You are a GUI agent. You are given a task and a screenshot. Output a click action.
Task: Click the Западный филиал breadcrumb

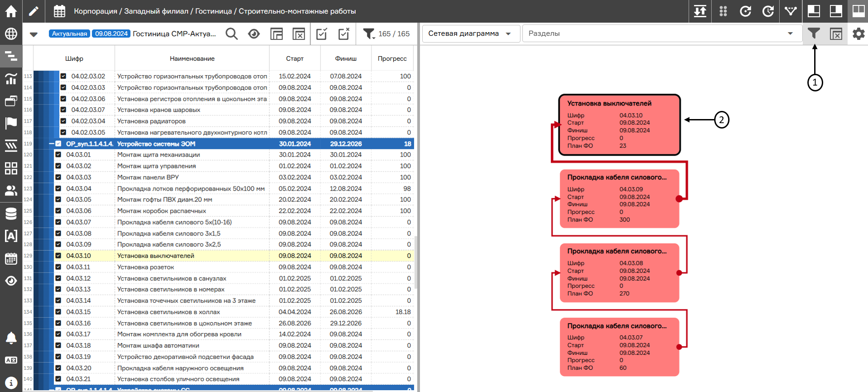(156, 11)
